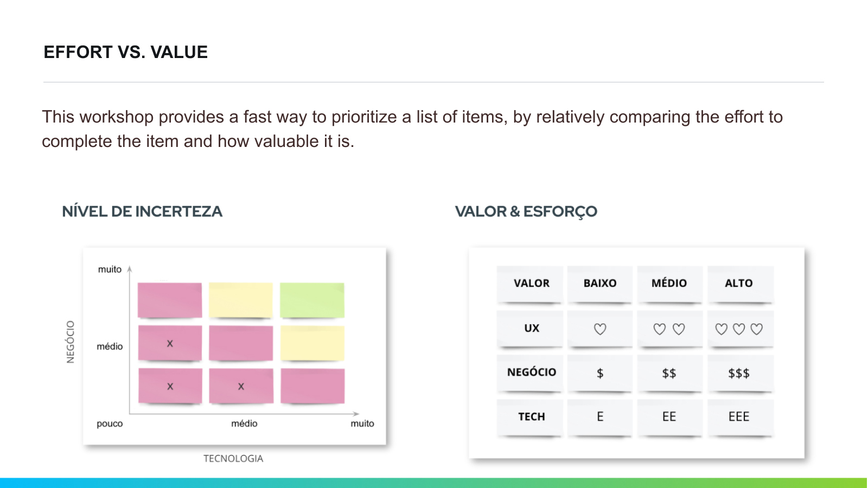Select the NEGÓCIO row label in the table
868x488 pixels.
(531, 372)
